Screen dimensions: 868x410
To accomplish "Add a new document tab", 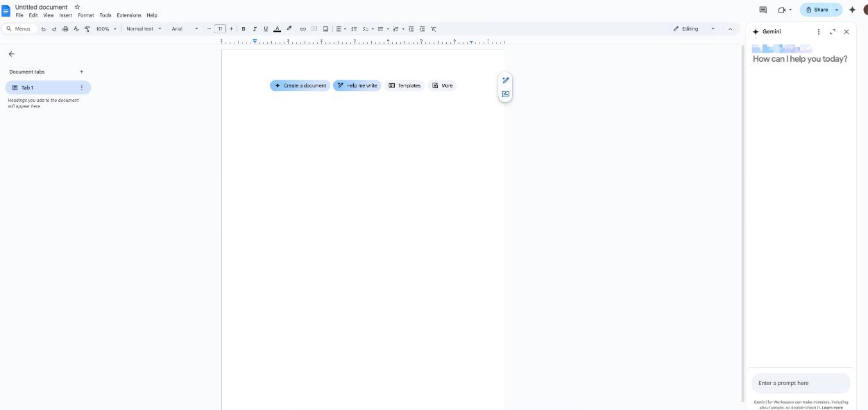I will click(x=81, y=71).
